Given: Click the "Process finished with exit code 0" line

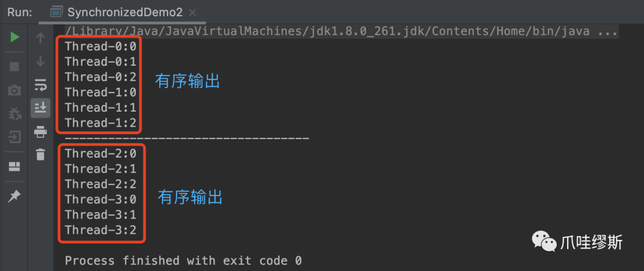Looking at the screenshot, I should click(x=183, y=261).
